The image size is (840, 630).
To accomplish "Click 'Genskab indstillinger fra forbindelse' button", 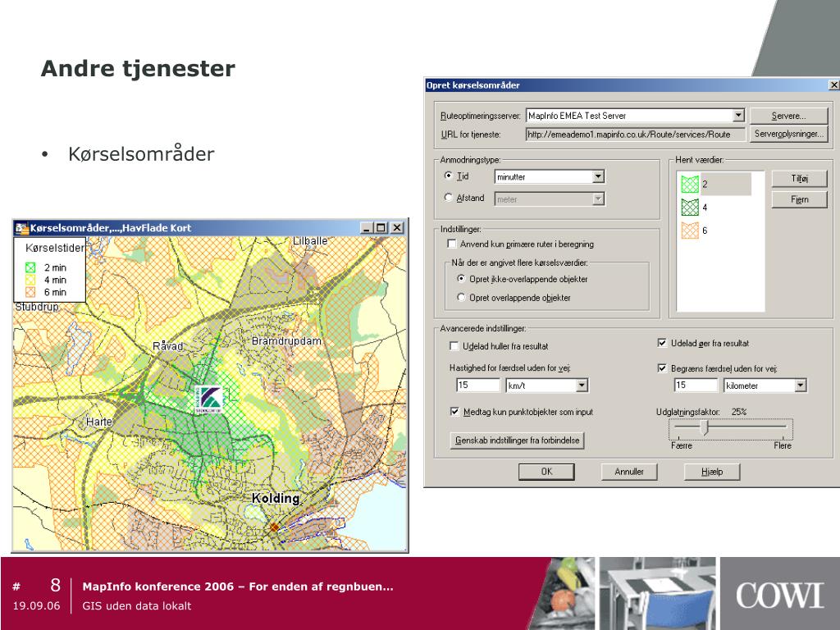I will 517,441.
